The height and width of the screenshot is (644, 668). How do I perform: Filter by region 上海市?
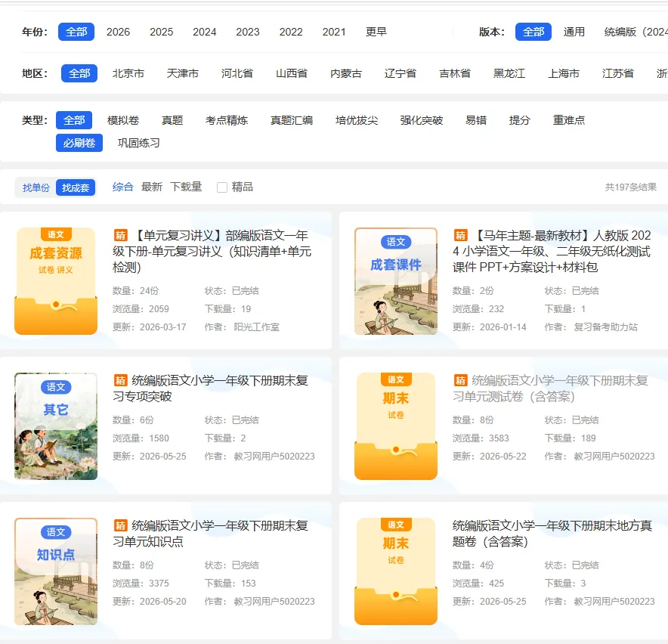click(x=564, y=73)
